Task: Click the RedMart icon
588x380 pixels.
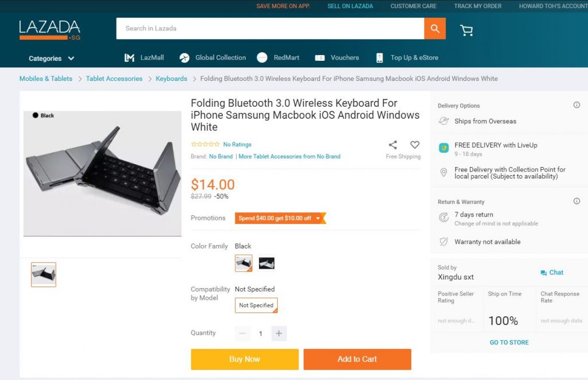Action: (x=263, y=57)
